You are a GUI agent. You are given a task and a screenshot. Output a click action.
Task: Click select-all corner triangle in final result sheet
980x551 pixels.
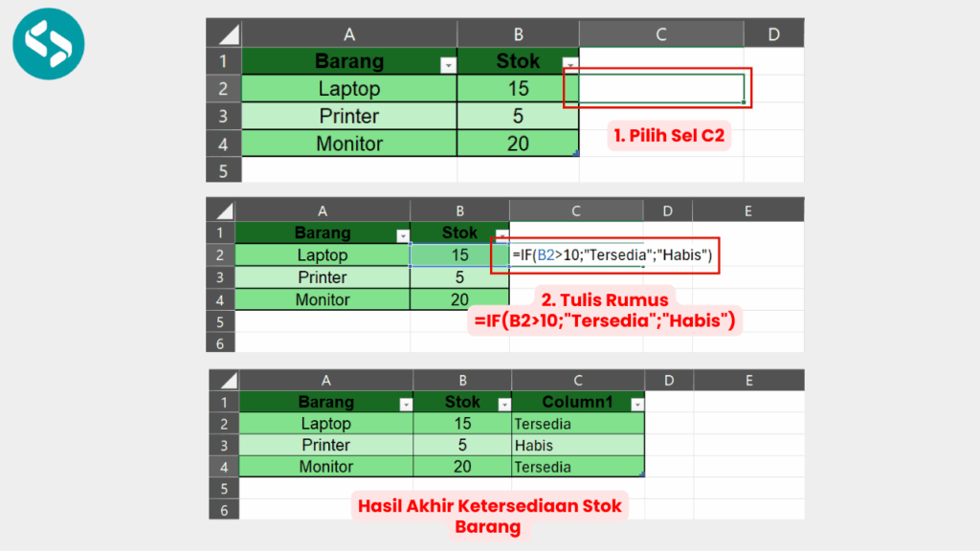224,381
